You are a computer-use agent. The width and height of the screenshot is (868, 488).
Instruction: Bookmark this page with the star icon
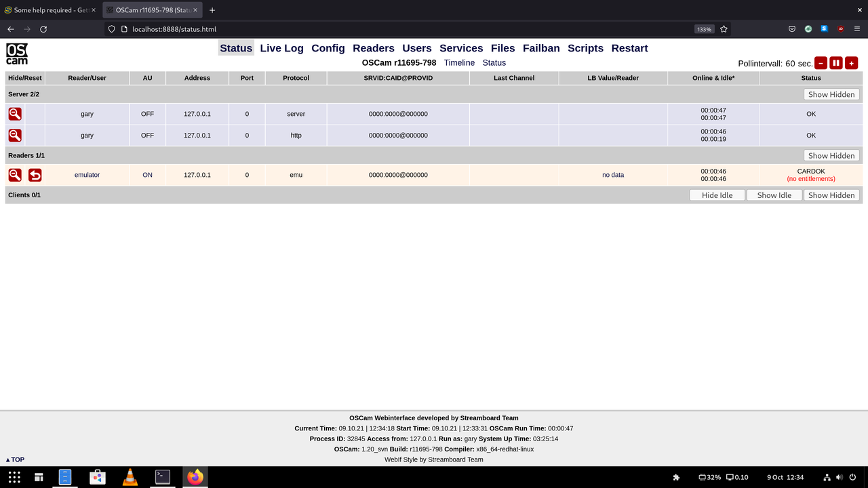[x=724, y=29]
